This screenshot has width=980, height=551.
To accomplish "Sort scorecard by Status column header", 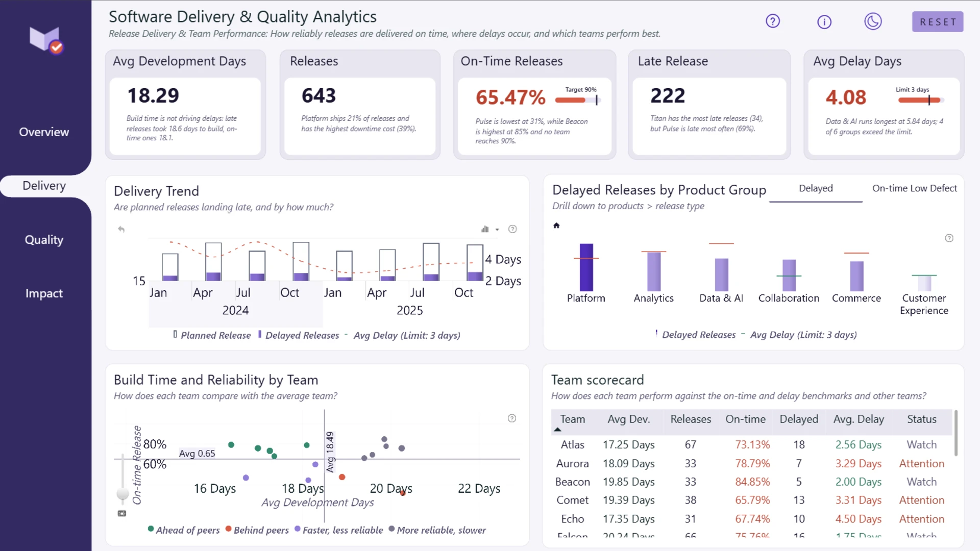I will point(921,419).
